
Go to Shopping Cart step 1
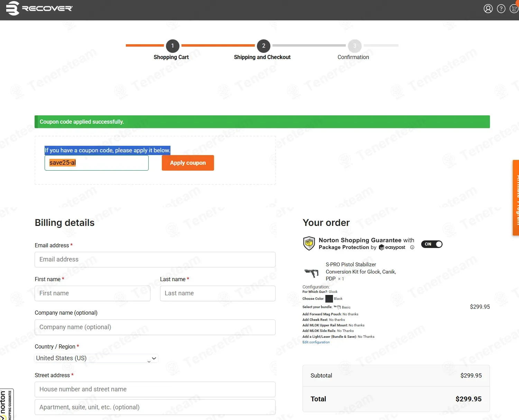click(x=173, y=46)
